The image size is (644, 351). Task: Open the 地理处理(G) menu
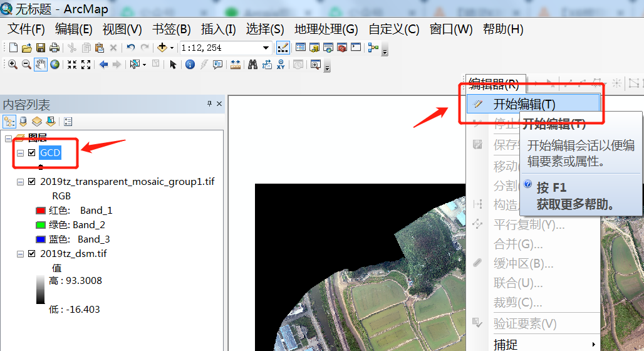pos(326,29)
